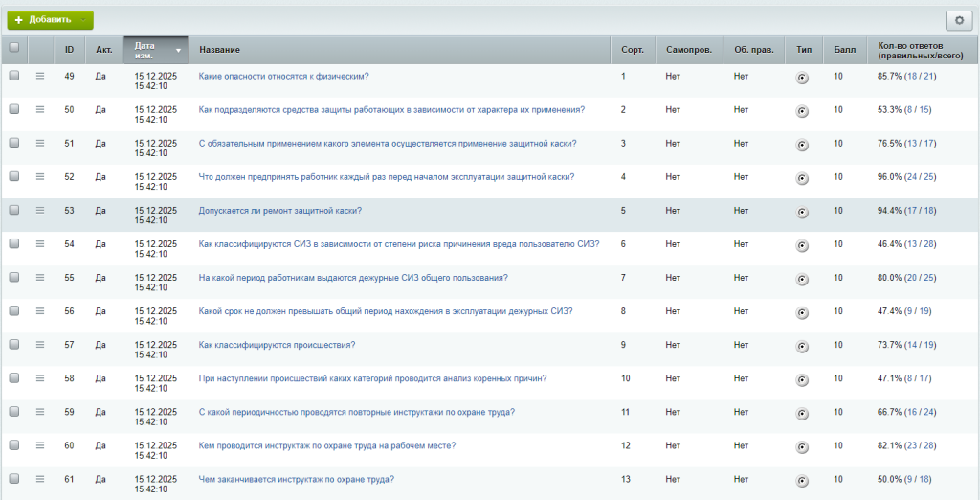Screen dimensions: 980x500
Task: Open the hamburger action menu for row 52
Action: (x=40, y=177)
